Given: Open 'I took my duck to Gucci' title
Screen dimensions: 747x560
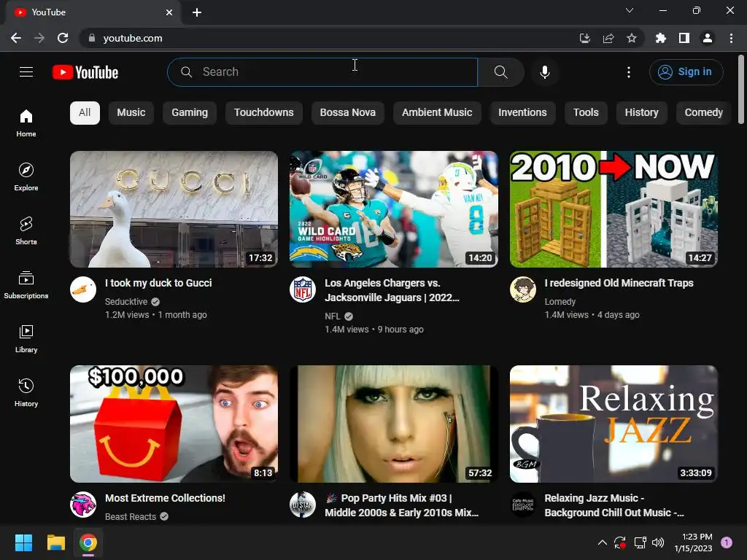Looking at the screenshot, I should click(x=158, y=283).
